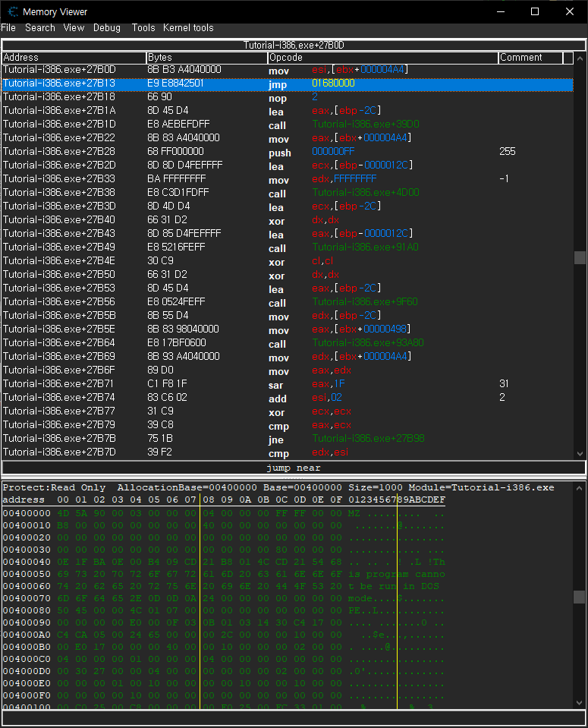
Task: Click the Opcode column header
Action: tap(383, 58)
